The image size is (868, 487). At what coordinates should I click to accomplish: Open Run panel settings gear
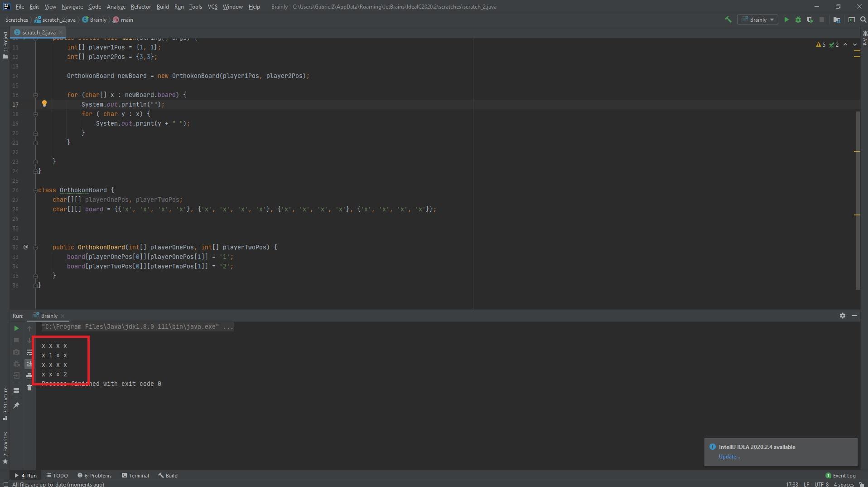tap(842, 316)
